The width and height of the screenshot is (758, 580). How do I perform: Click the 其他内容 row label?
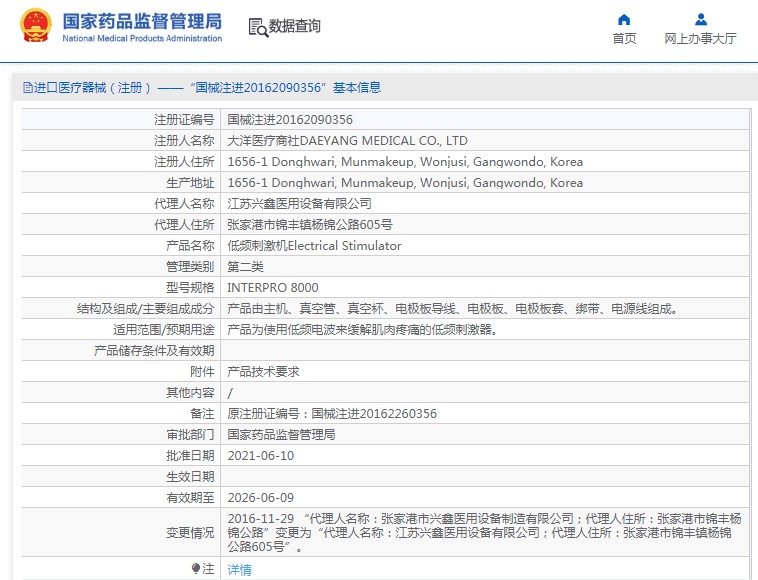tap(190, 392)
